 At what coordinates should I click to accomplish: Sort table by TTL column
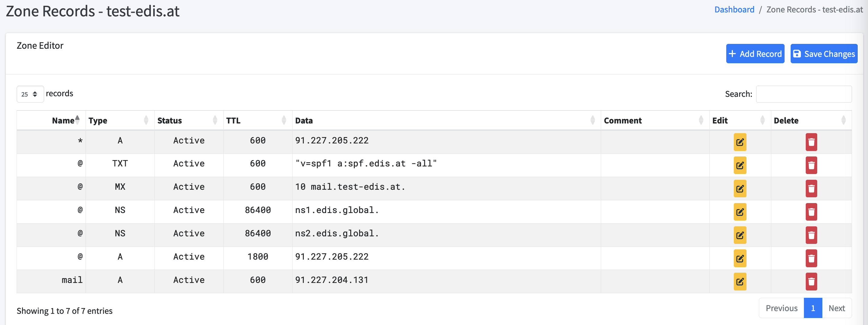(x=258, y=120)
